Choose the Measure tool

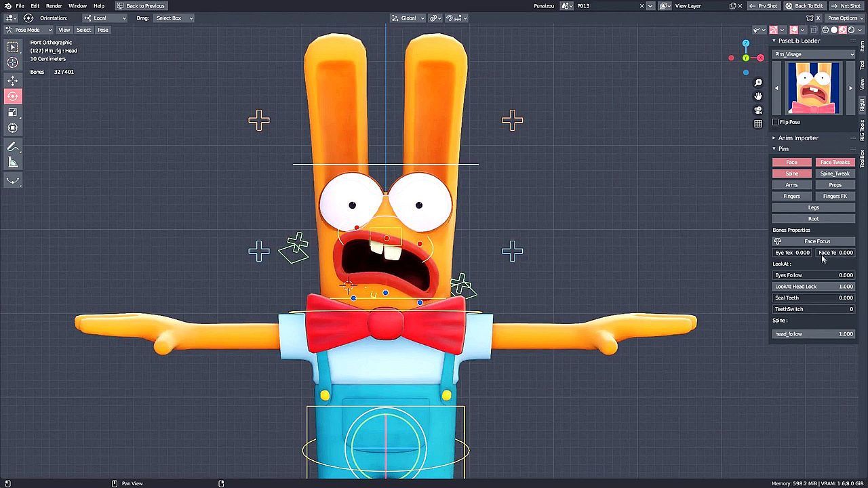pos(13,163)
